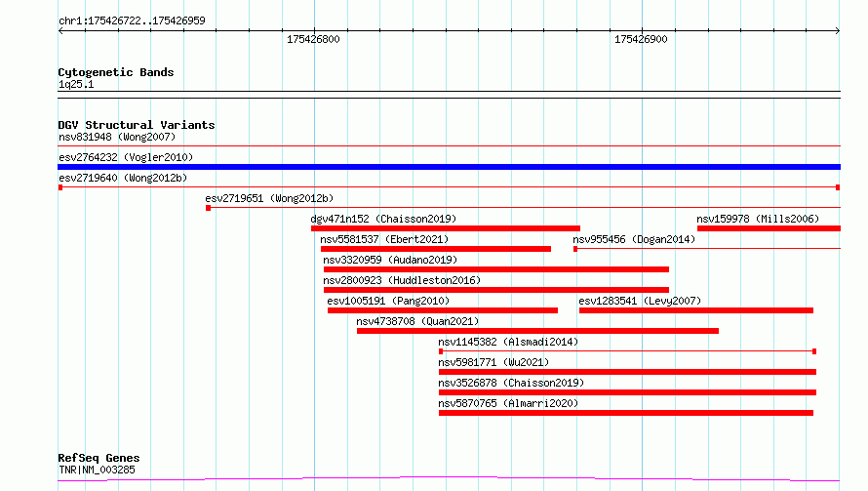Open esv2719640 (Wong2012b) variant label
This screenshot has height=491, width=868.
point(123,178)
